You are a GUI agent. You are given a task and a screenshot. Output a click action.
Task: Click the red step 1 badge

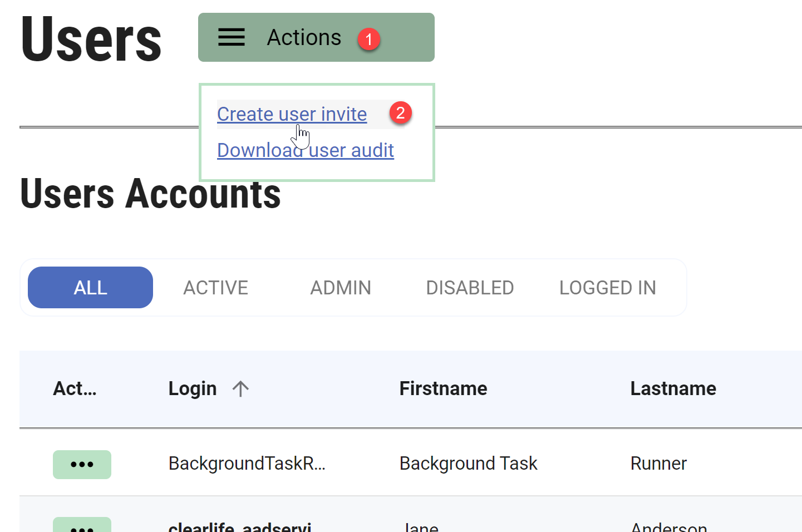[368, 39]
